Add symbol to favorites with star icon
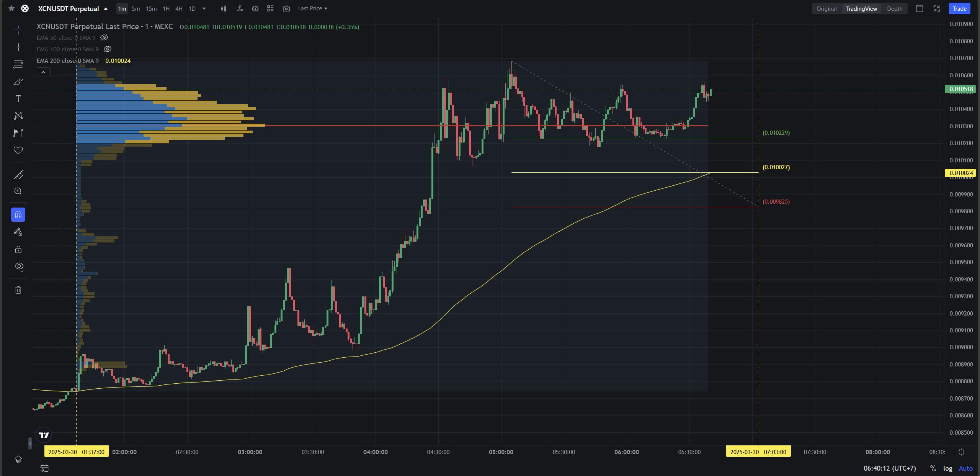The image size is (980, 476). [x=11, y=8]
